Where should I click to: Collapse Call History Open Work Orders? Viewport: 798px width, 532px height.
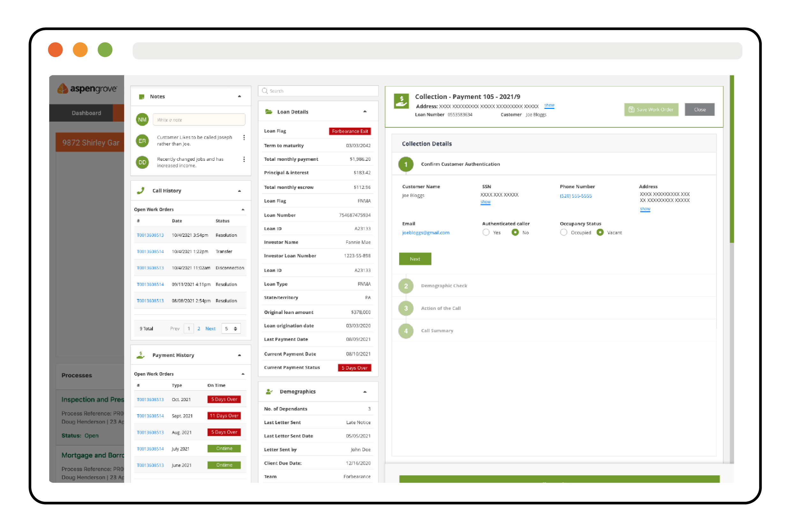click(x=243, y=210)
